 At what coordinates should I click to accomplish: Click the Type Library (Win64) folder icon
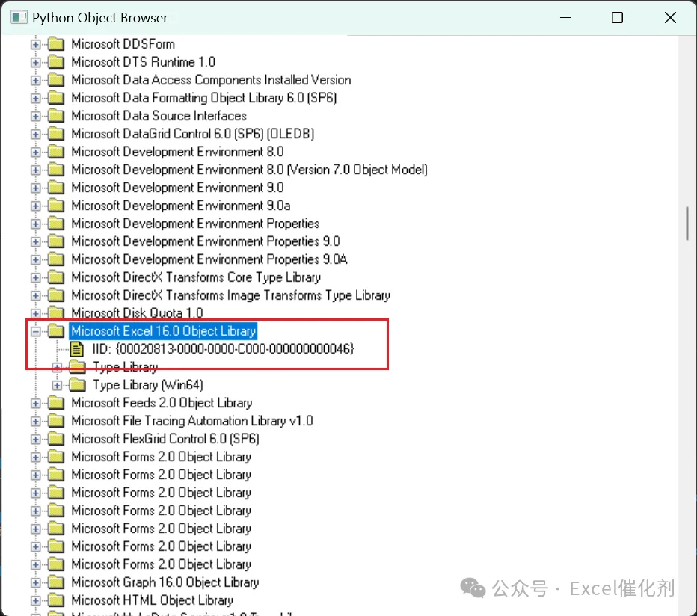[x=77, y=385]
